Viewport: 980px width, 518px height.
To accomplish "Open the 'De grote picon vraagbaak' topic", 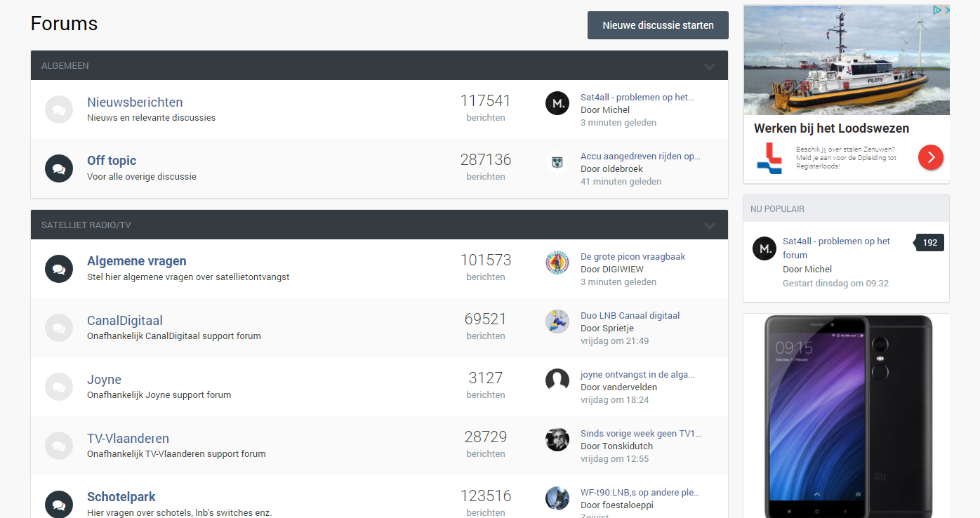I will 633,256.
